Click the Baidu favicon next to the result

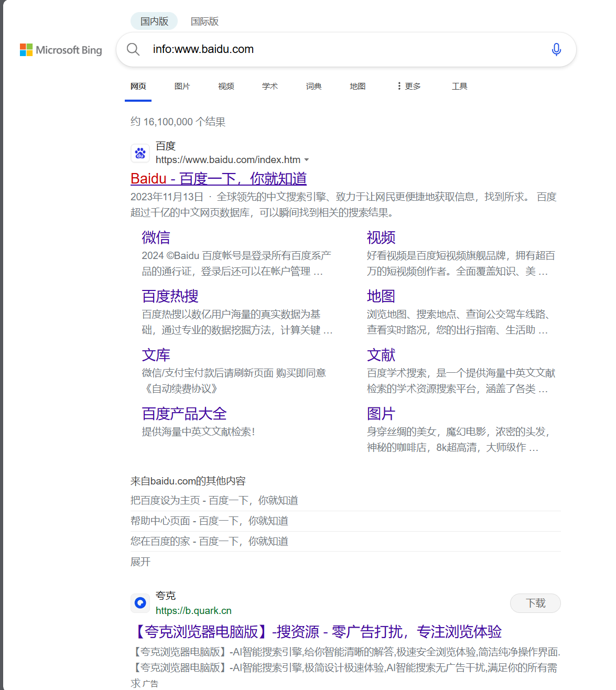[x=140, y=153]
